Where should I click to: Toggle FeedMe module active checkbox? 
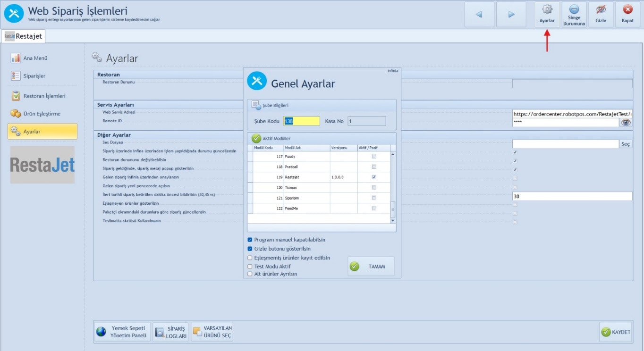click(x=374, y=208)
